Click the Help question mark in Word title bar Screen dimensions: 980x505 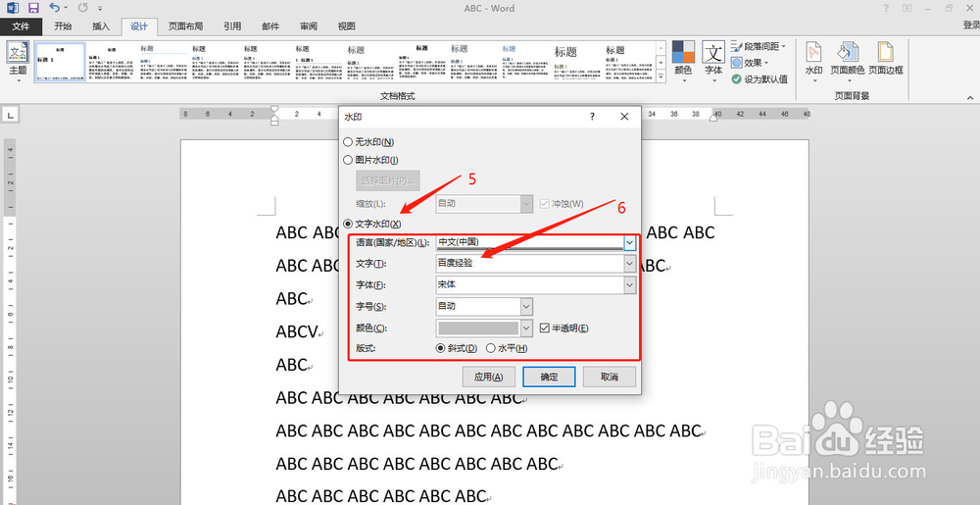pos(886,8)
